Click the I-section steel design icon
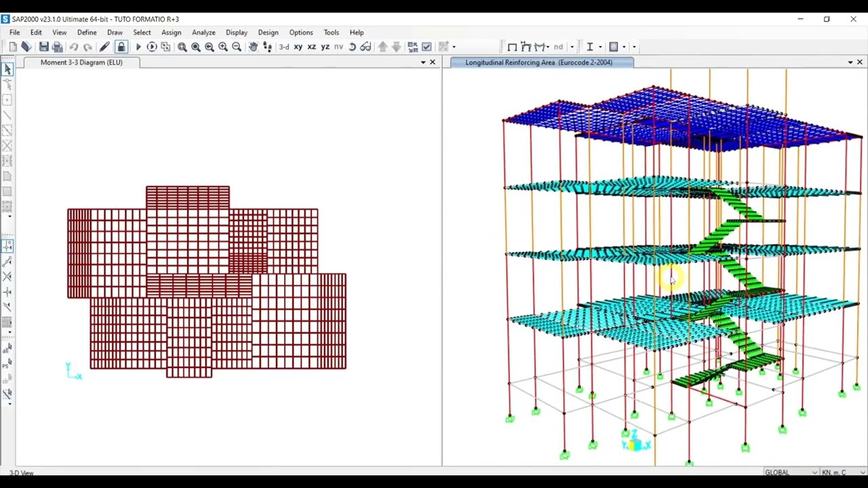The width and height of the screenshot is (868, 488). coord(590,47)
